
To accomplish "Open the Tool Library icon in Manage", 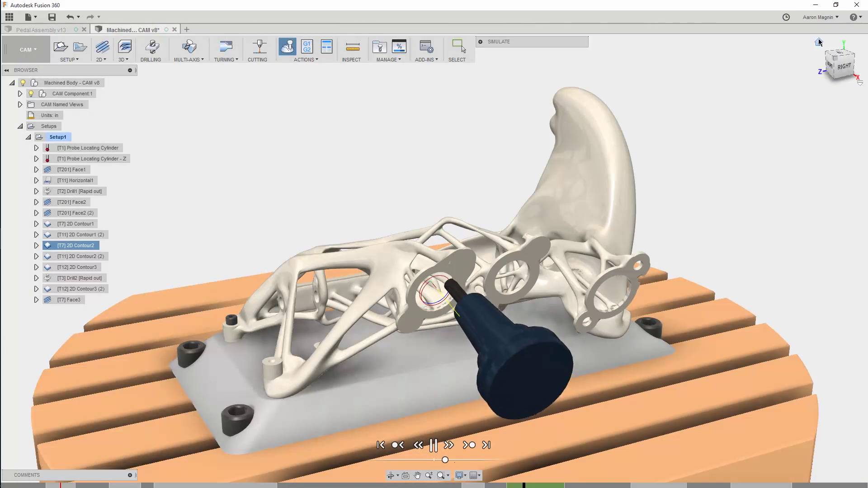I will point(379,47).
